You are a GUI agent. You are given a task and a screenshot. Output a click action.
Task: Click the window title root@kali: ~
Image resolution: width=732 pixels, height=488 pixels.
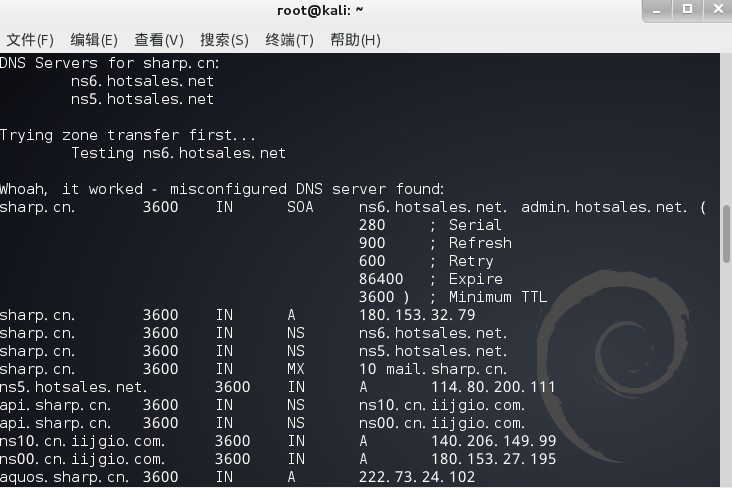[x=320, y=10]
